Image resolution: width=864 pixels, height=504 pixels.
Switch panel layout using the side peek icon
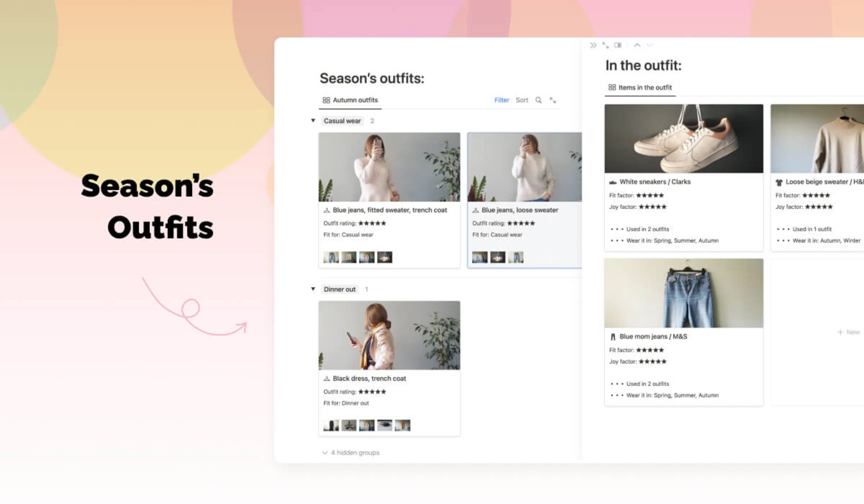tap(617, 45)
